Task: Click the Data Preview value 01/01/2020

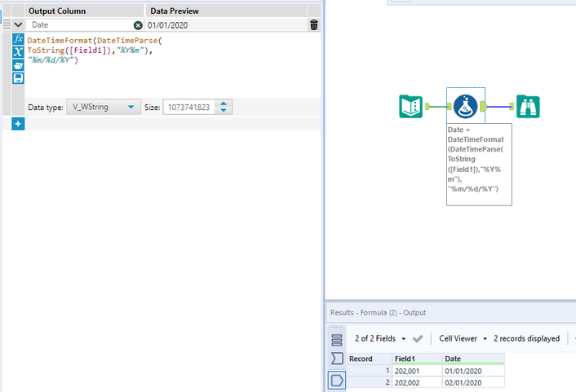Action: 167,25
